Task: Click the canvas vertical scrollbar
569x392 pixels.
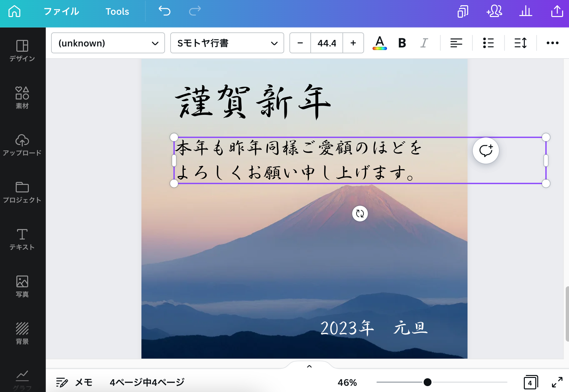Action: click(x=567, y=314)
